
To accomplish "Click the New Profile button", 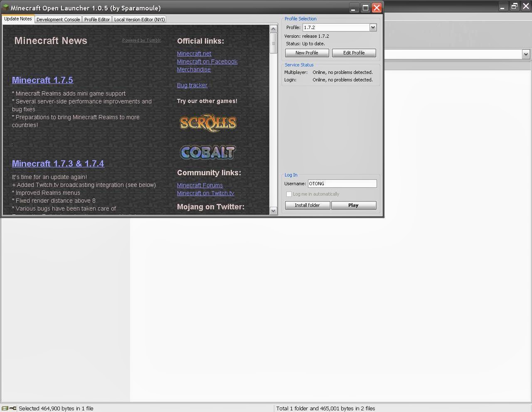I will [x=307, y=53].
